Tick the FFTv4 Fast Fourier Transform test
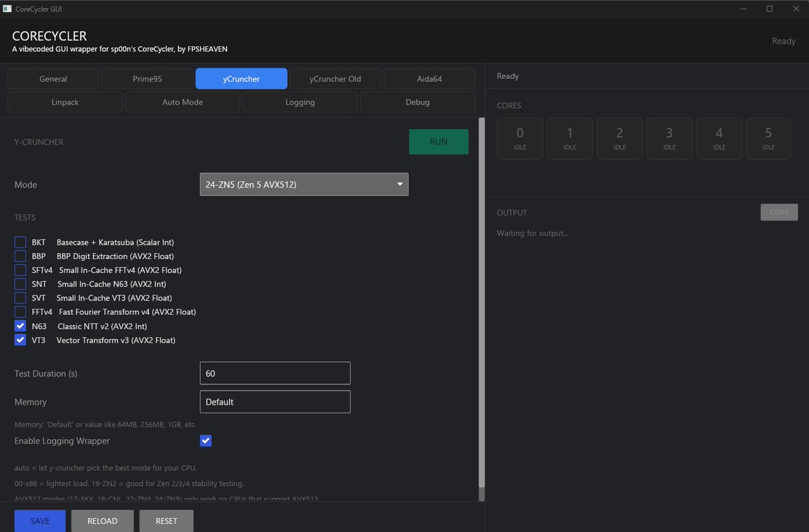This screenshot has width=809, height=532. tap(20, 312)
